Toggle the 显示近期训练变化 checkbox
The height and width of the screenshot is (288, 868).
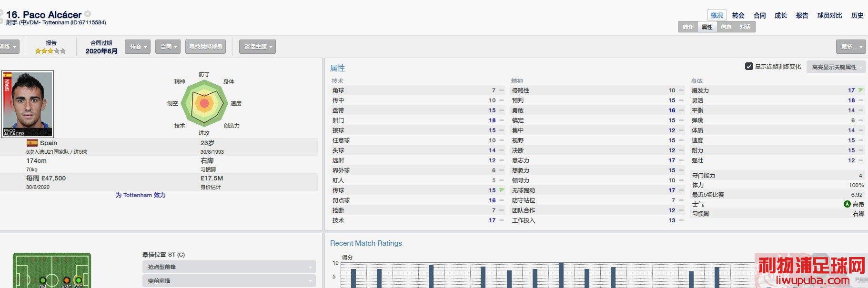coord(749,66)
